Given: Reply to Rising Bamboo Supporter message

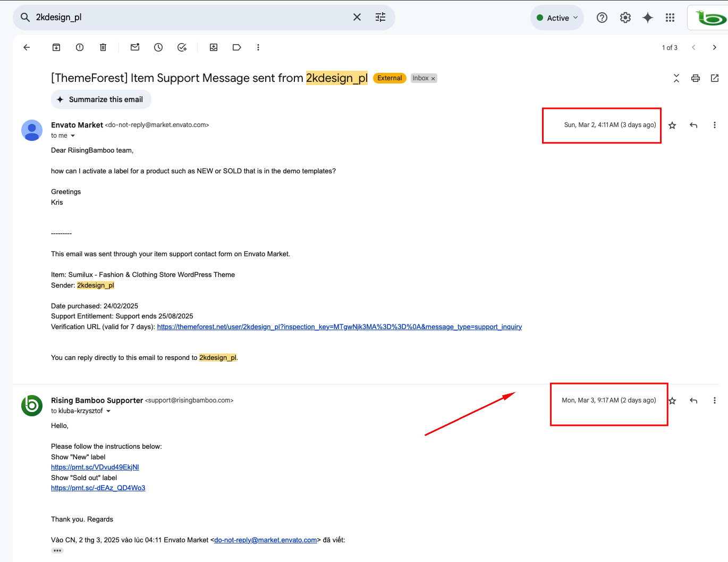Looking at the screenshot, I should point(693,400).
